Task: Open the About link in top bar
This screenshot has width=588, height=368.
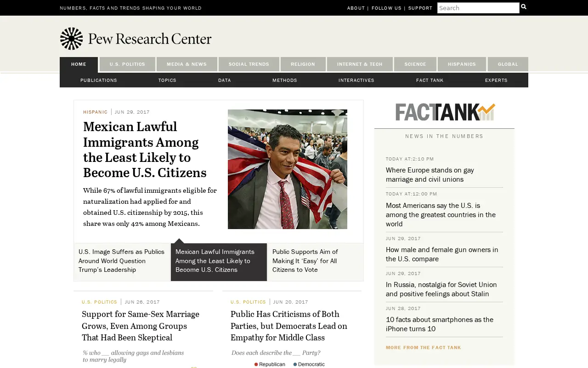Action: (356, 8)
